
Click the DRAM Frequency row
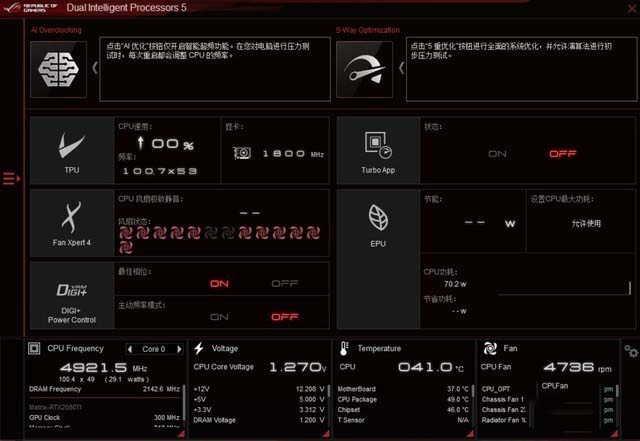104,389
